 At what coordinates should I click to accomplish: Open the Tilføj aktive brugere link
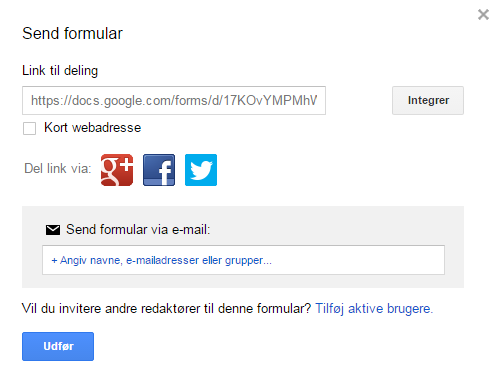374,308
